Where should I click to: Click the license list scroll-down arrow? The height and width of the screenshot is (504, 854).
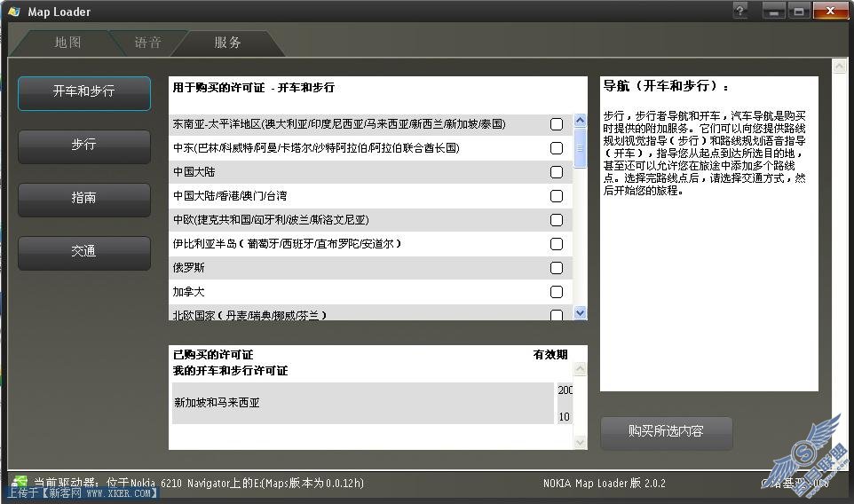click(580, 313)
